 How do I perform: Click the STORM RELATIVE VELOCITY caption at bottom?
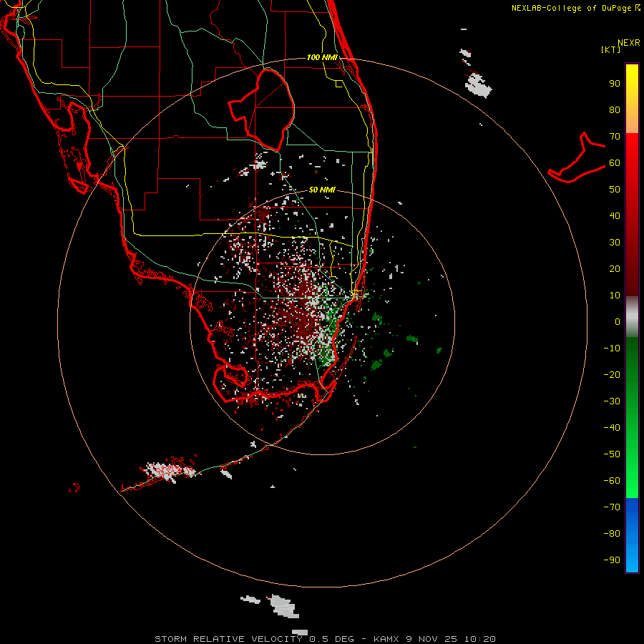326,639
